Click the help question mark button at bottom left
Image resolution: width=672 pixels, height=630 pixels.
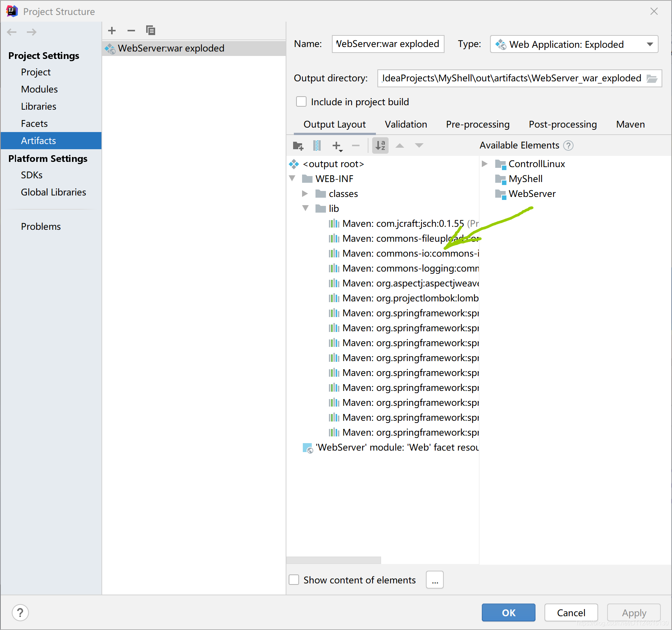point(20,612)
